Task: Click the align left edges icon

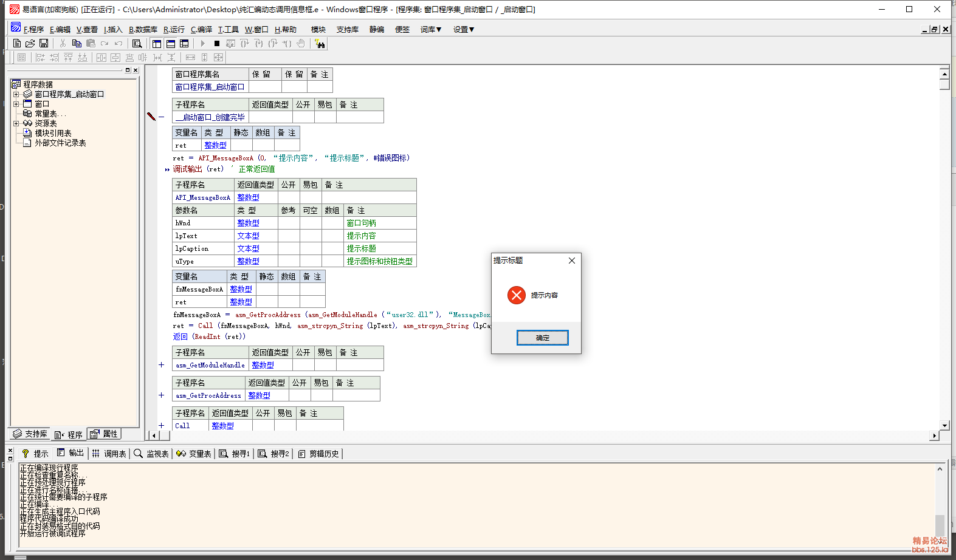Action: (x=40, y=57)
